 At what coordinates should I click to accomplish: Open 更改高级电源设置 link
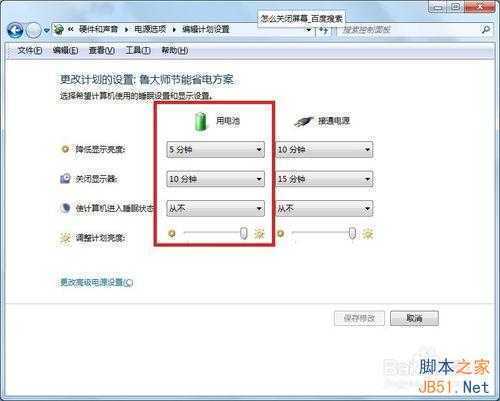point(96,283)
